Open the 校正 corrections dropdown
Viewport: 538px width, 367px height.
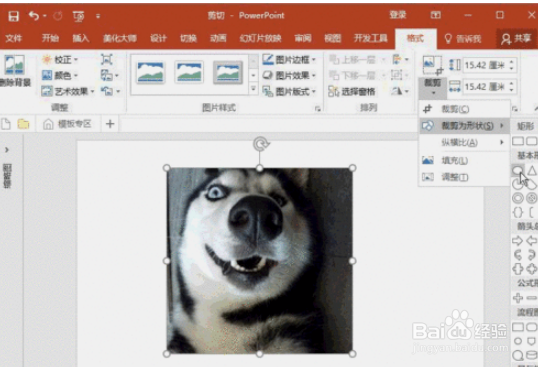point(60,60)
